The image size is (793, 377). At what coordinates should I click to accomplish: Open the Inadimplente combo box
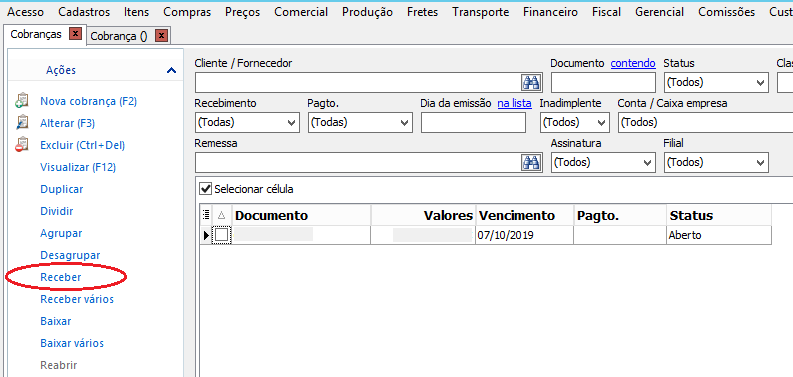pos(574,122)
